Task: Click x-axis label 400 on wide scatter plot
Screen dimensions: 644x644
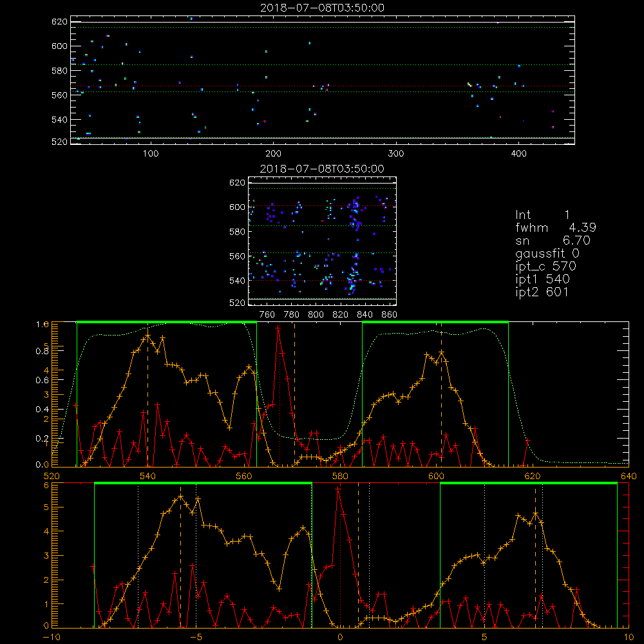Action: (x=518, y=154)
